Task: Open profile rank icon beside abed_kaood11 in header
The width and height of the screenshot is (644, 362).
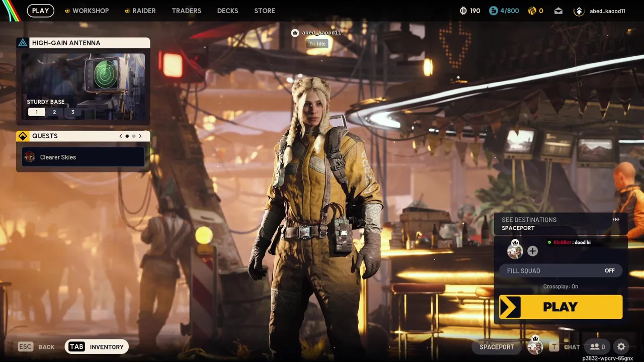Action: [579, 11]
